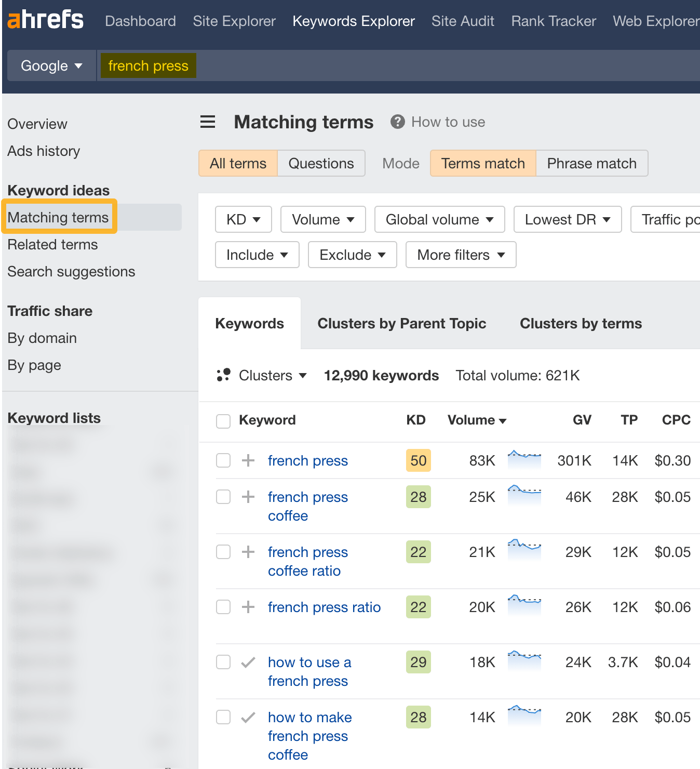Click the french press query input field
This screenshot has width=700, height=769.
click(x=148, y=65)
